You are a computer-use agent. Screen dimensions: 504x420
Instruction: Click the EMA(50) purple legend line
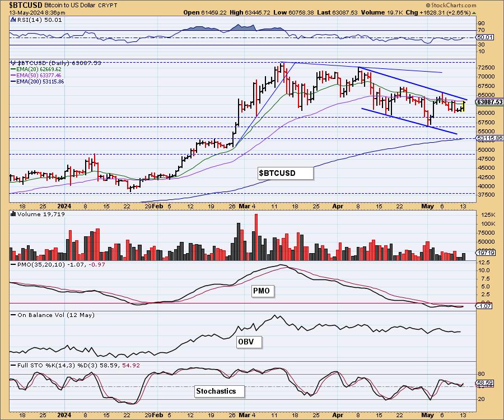[14, 75]
